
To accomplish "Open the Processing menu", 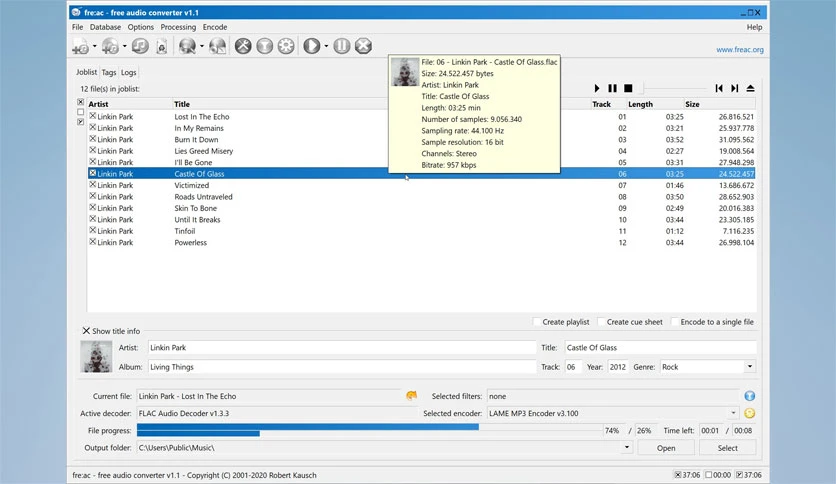I will pyautogui.click(x=178, y=27).
